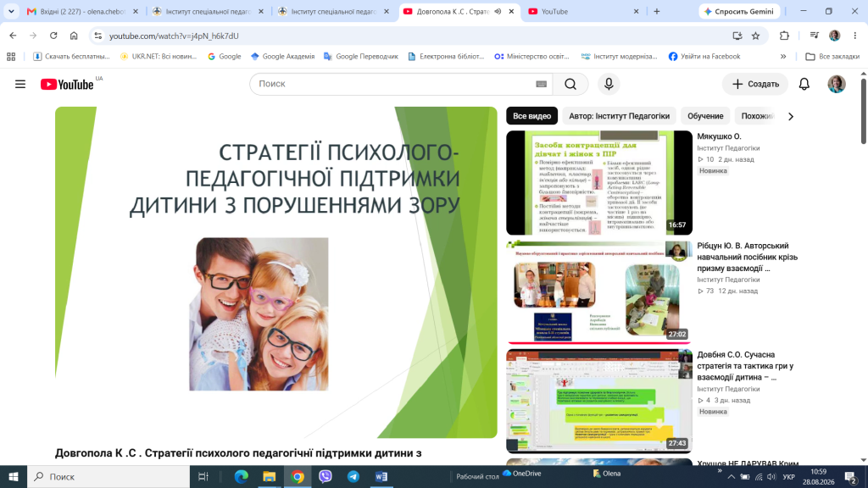868x488 pixels.
Task: Show more filter chips with right arrow
Action: tap(791, 116)
